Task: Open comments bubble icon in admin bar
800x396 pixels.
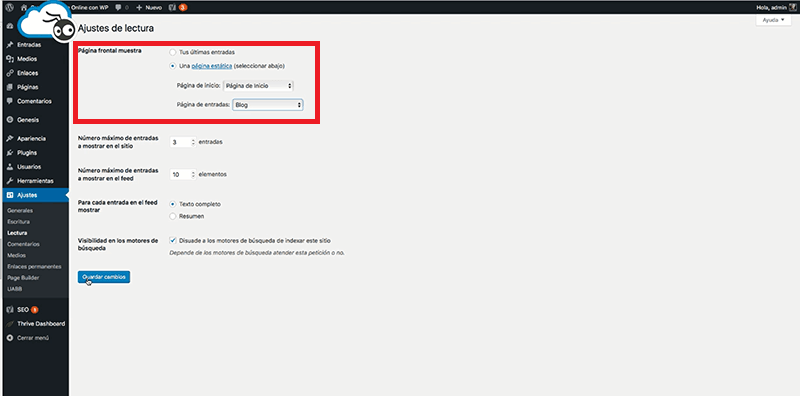Action: [x=118, y=7]
